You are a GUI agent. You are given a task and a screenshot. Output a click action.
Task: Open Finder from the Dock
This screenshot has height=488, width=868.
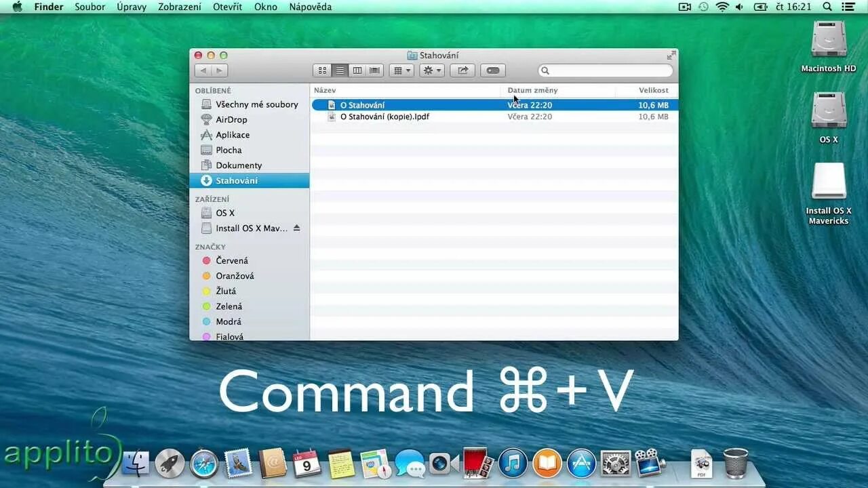click(x=135, y=464)
